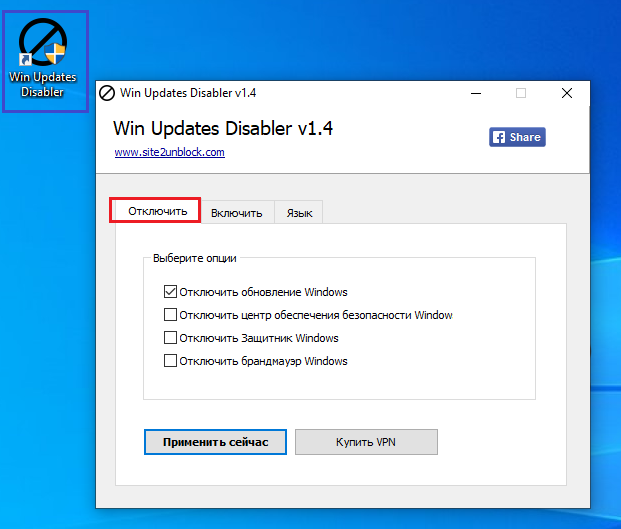Click the Win Updates Disabler v1.4 heading
This screenshot has width=621, height=529.
click(223, 128)
